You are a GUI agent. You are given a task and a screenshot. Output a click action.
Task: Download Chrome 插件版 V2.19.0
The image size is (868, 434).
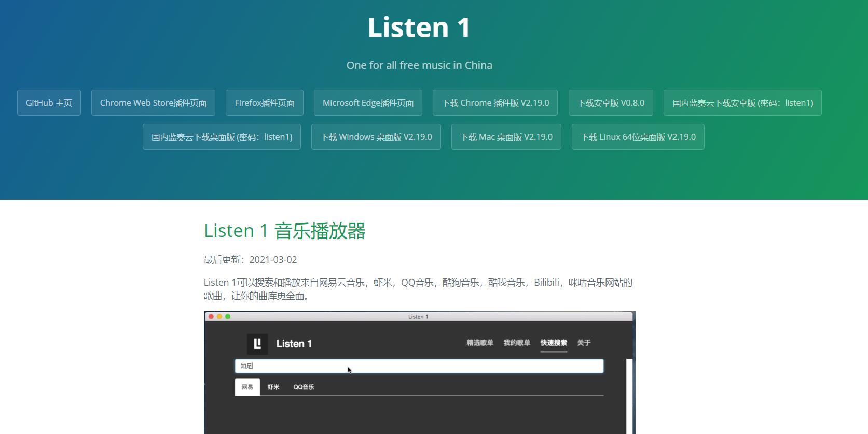(495, 103)
